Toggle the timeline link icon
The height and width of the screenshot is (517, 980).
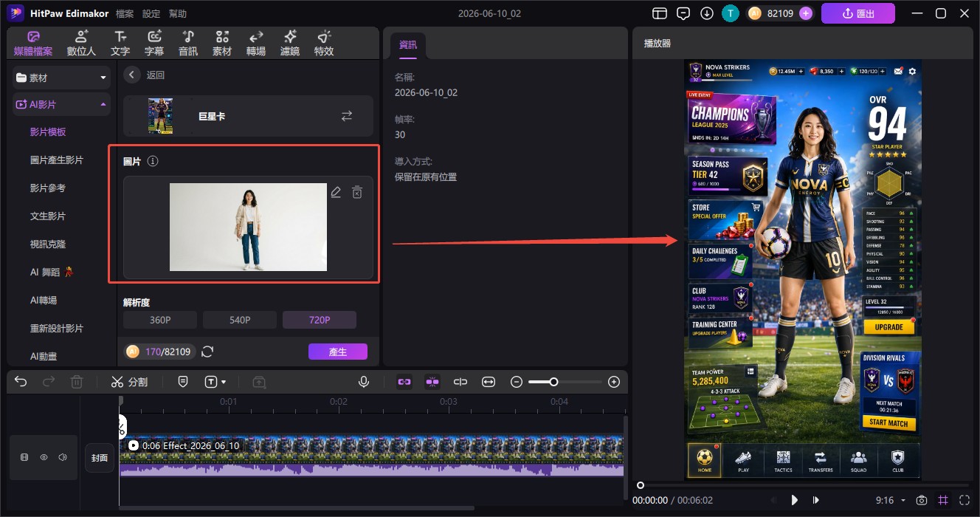point(404,382)
